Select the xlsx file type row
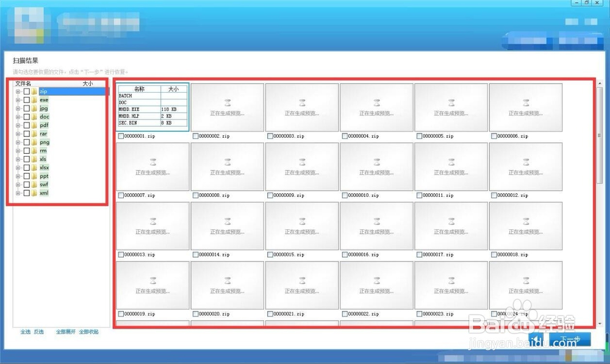This screenshot has width=610, height=364. coord(60,168)
